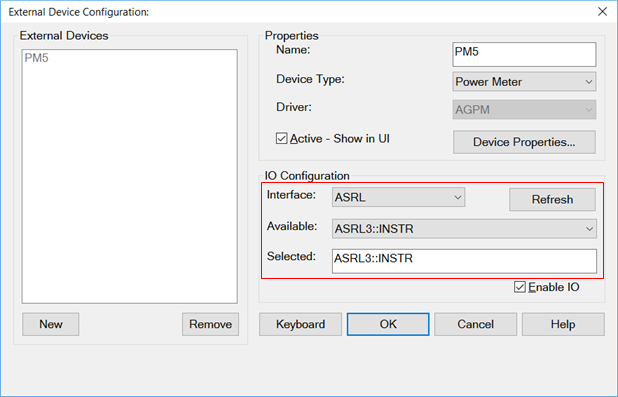Select PM5 in External Devices list
618x397 pixels.
[36, 58]
